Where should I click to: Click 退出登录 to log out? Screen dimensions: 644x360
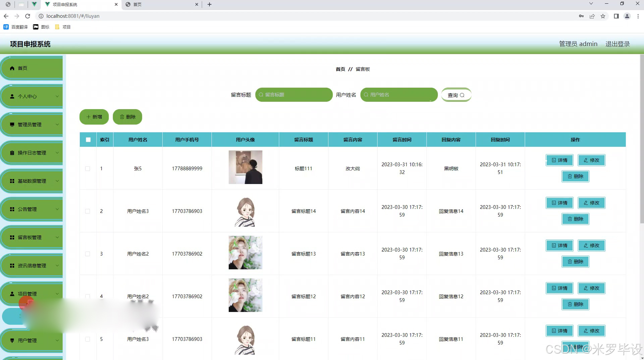618,44
